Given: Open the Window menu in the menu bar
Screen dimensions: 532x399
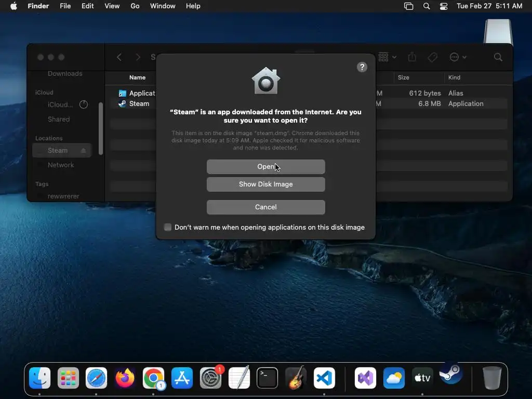Looking at the screenshot, I should 163,6.
